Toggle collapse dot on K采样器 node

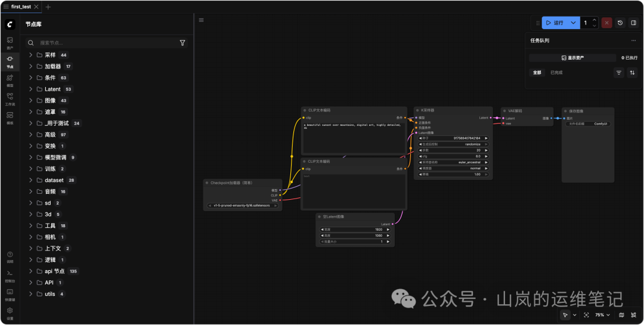(417, 110)
